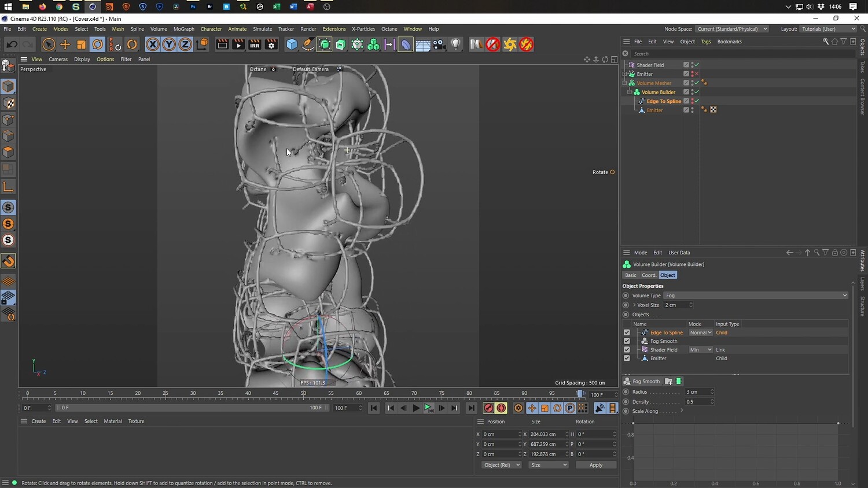Select the Move tool in top toolbar
Viewport: 868px width, 488px height.
coord(65,45)
